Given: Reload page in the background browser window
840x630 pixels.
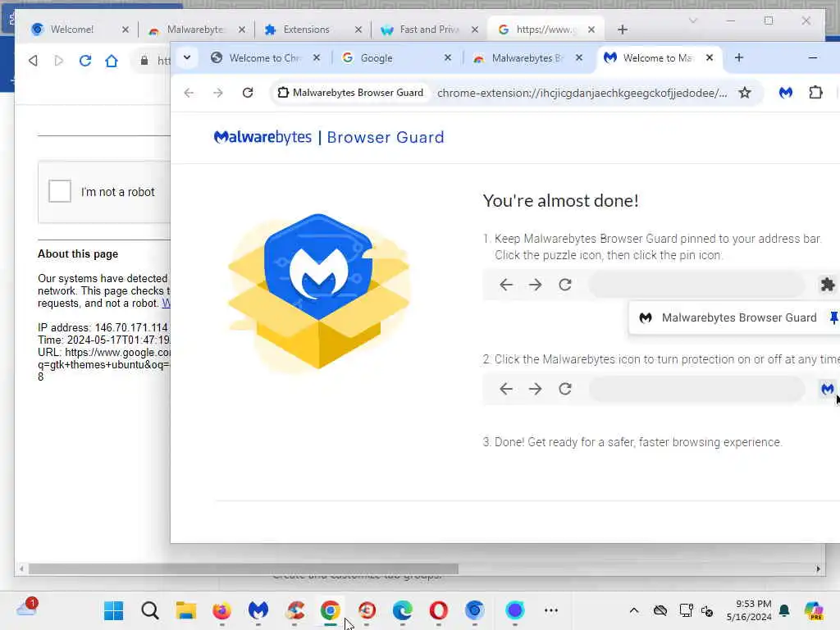Looking at the screenshot, I should point(84,61).
